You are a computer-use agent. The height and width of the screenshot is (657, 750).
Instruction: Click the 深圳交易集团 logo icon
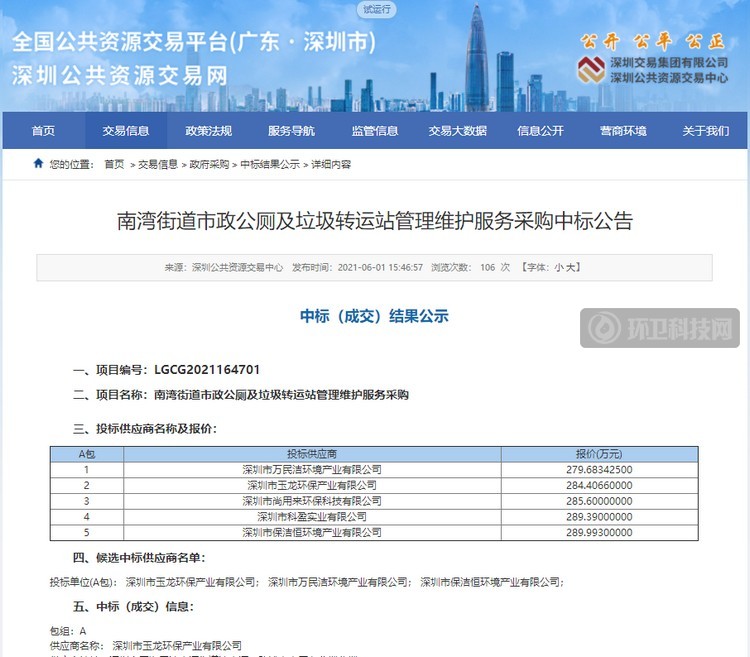591,70
